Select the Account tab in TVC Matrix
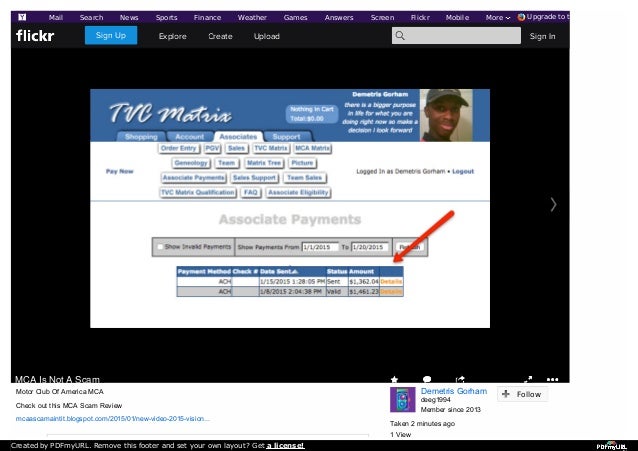This screenshot has height=451, width=638. [x=190, y=136]
